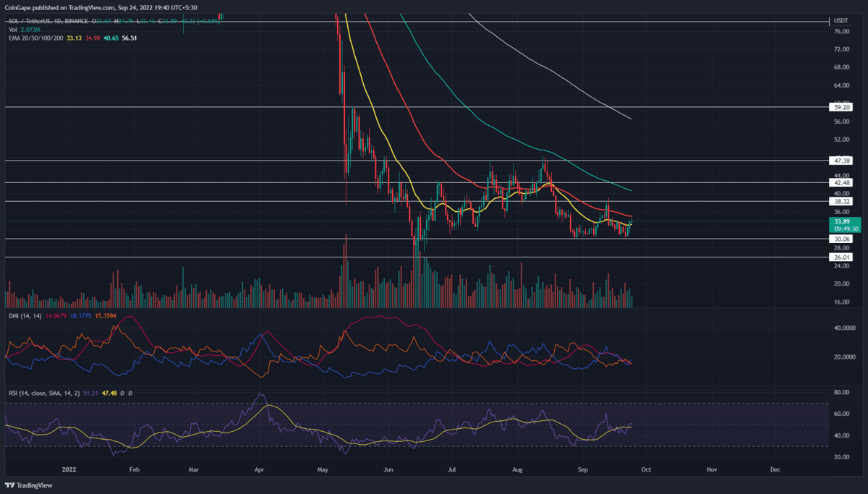Click the 24.00 price axis tick
Image resolution: width=868 pixels, height=494 pixels.
(841, 266)
